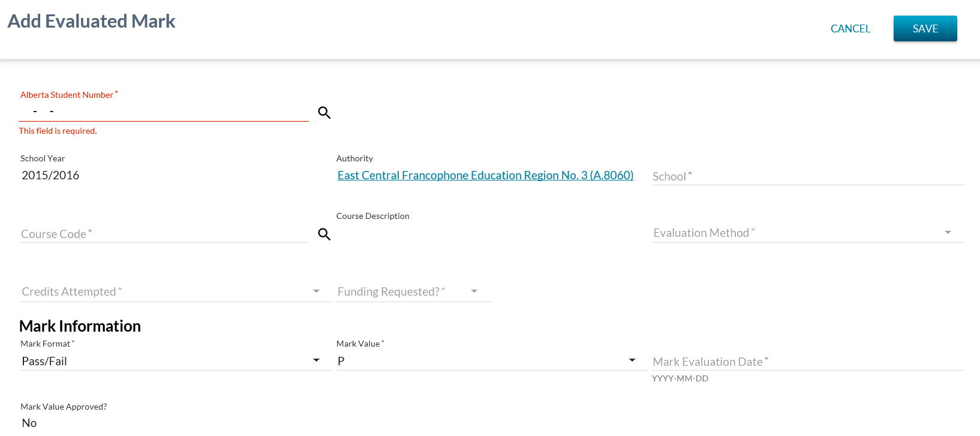
Task: Click the 2015/2016 School Year value
Action: tap(50, 175)
